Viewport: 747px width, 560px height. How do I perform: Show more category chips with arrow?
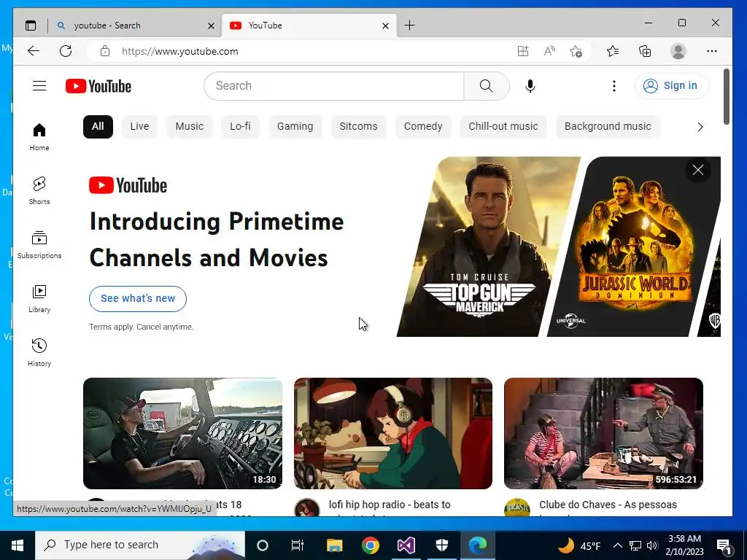point(700,127)
